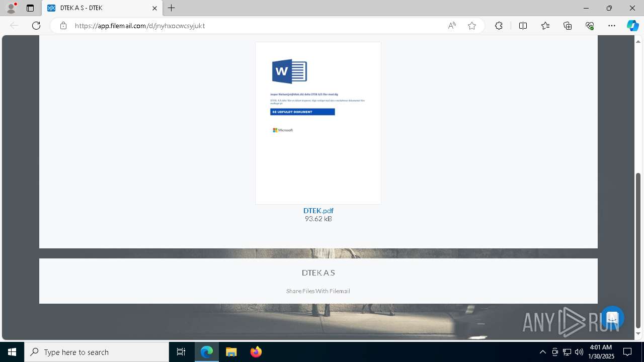The image size is (644, 362).
Task: Open File Explorer taskbar icon
Action: (231, 352)
